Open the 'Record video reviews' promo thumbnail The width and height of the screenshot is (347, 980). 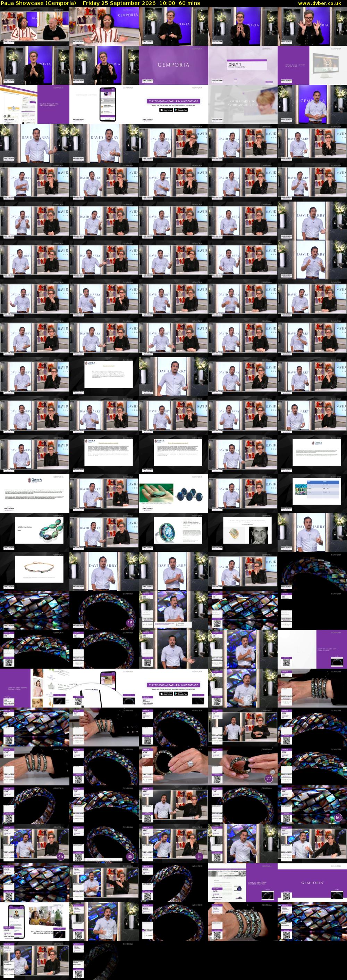click(x=35, y=922)
